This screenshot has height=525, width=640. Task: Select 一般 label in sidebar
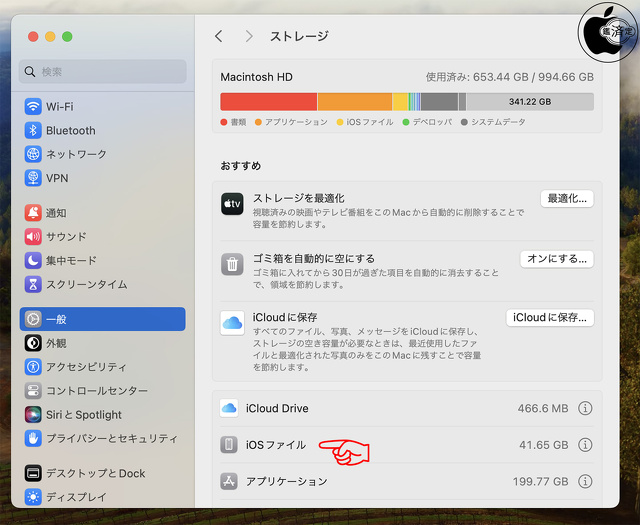[56, 319]
